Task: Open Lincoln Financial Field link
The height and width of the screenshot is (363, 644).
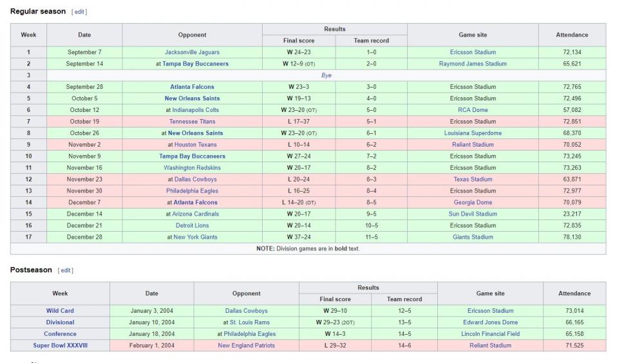Action: [x=490, y=334]
